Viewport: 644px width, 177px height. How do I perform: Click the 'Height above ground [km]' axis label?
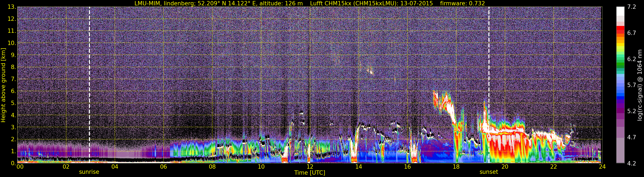click(x=3, y=85)
